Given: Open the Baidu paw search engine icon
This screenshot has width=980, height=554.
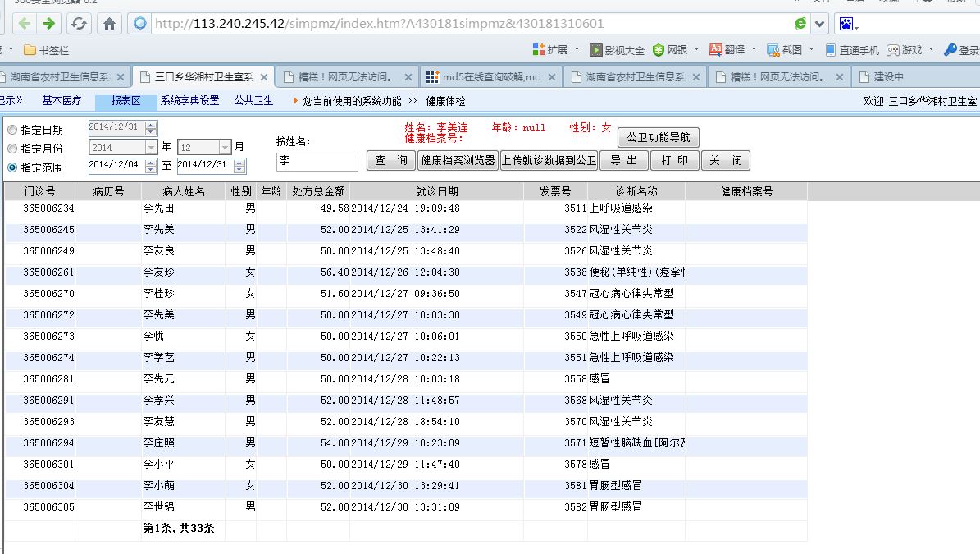Looking at the screenshot, I should [846, 24].
